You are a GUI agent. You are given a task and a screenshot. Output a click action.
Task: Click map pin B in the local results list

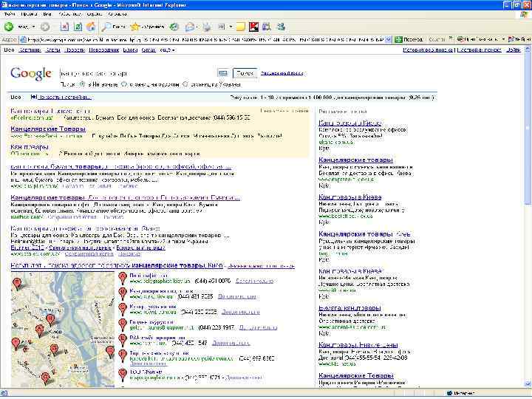123,294
